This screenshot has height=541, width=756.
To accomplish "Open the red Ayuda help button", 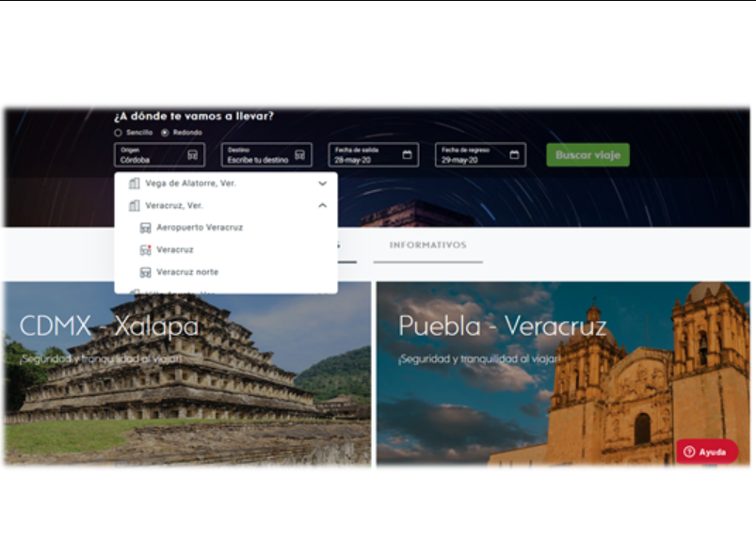I will click(707, 452).
